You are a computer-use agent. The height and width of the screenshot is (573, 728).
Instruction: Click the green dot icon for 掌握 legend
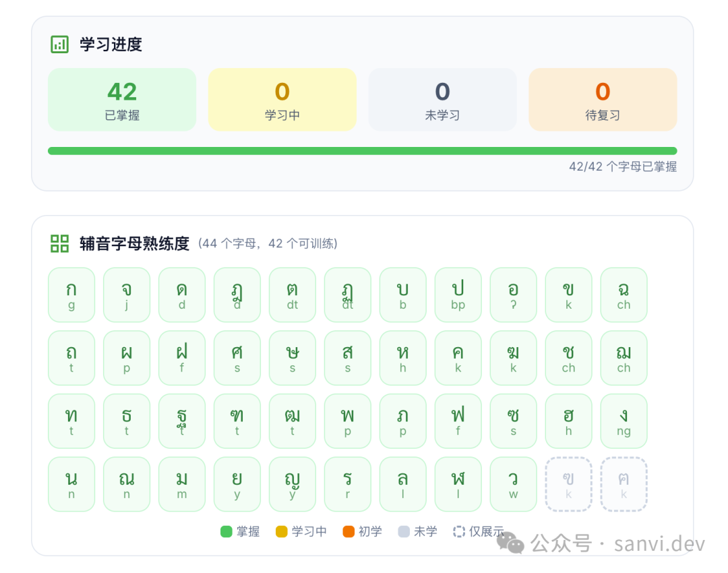226,531
